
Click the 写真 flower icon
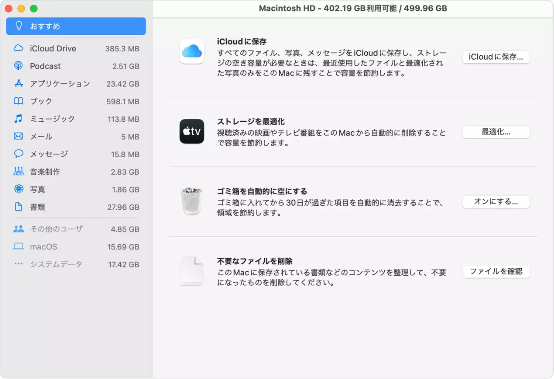tap(18, 189)
